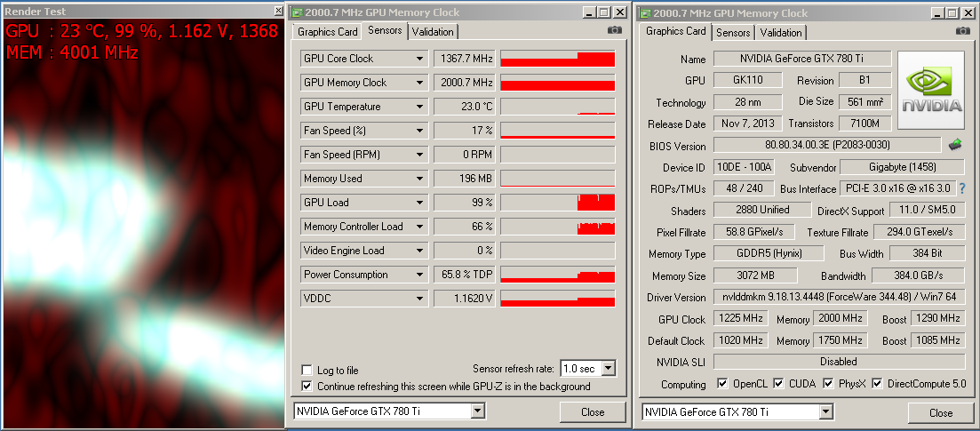Open GPU selector dropdown in Sensors window

click(477, 411)
